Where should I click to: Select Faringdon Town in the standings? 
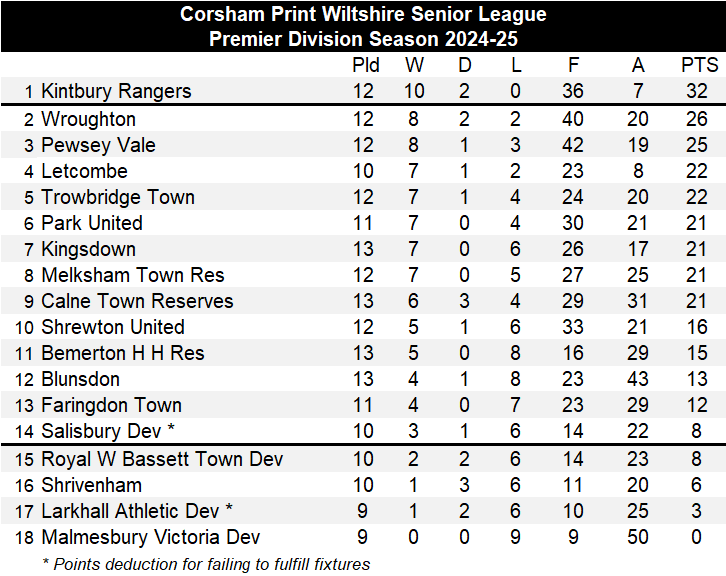111,405
